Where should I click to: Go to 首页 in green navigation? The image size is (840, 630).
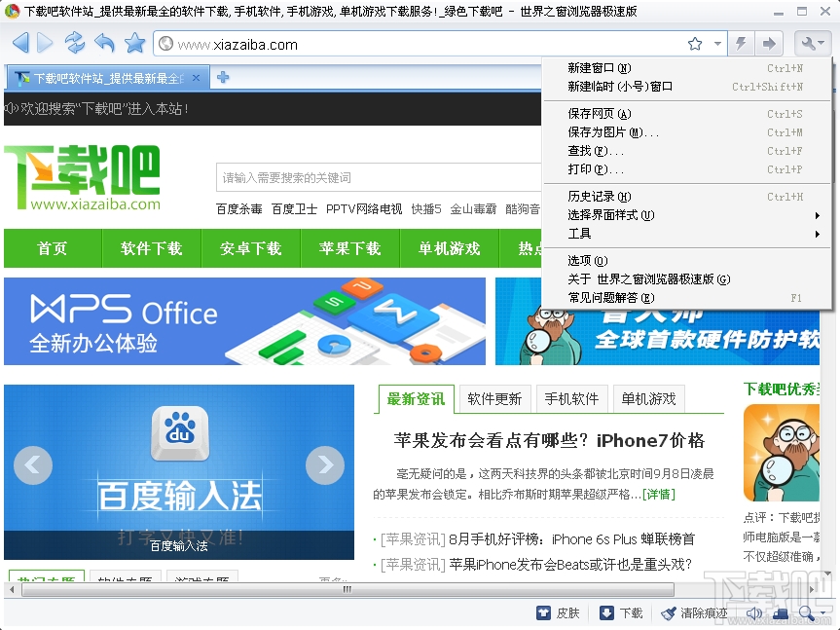pos(53,248)
